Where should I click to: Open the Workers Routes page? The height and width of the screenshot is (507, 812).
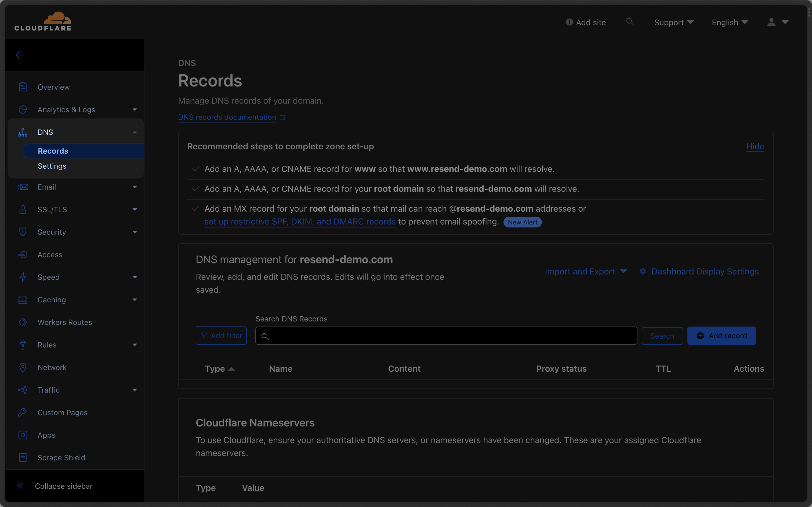tap(65, 322)
